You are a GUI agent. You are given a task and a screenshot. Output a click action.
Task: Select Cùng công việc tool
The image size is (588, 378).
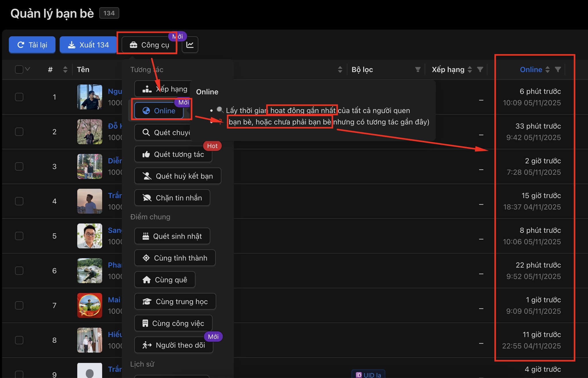click(x=173, y=323)
